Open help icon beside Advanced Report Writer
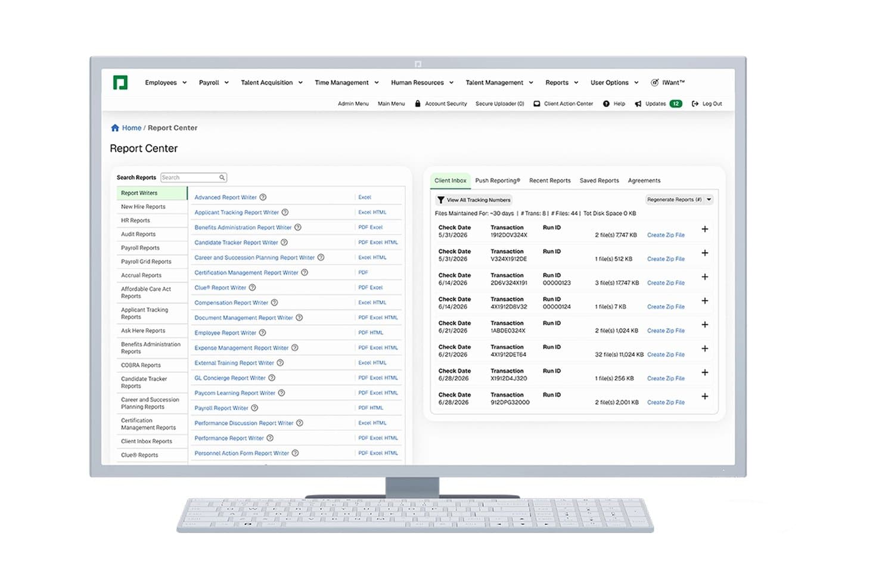 coord(263,197)
